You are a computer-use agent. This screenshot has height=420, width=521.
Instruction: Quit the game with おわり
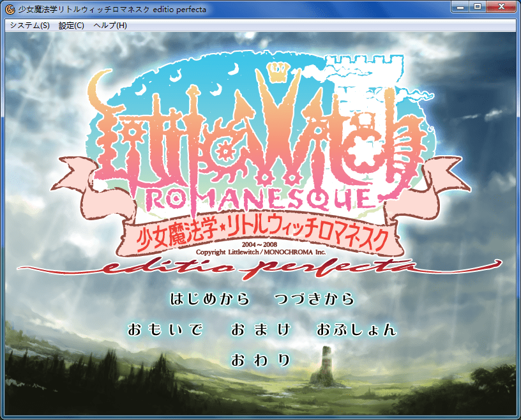(x=260, y=360)
